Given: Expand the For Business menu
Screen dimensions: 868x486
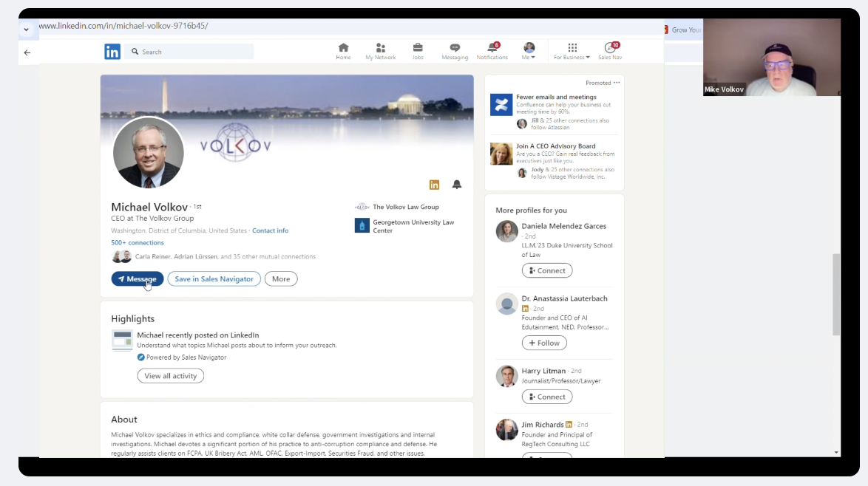Looking at the screenshot, I should [572, 51].
